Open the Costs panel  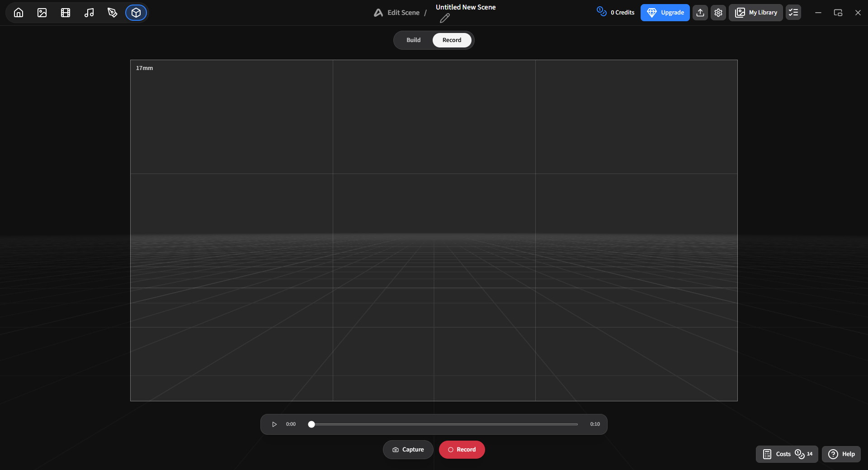pos(787,454)
